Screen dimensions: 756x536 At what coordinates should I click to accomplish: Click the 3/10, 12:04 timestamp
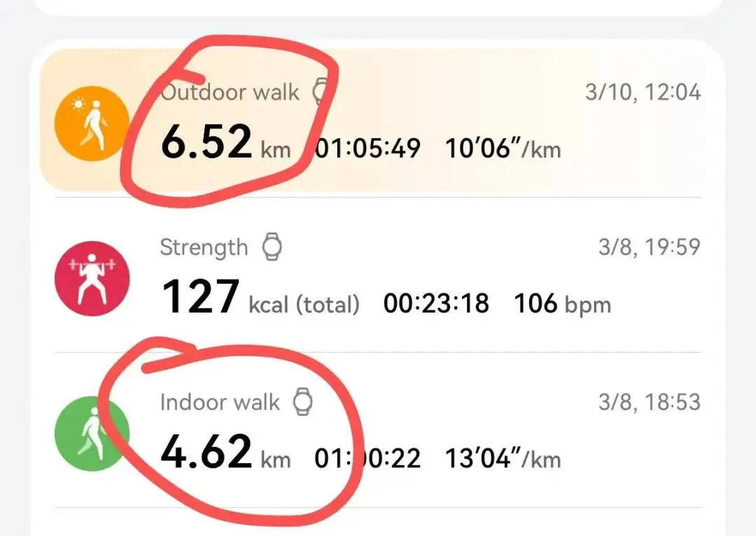tap(643, 92)
